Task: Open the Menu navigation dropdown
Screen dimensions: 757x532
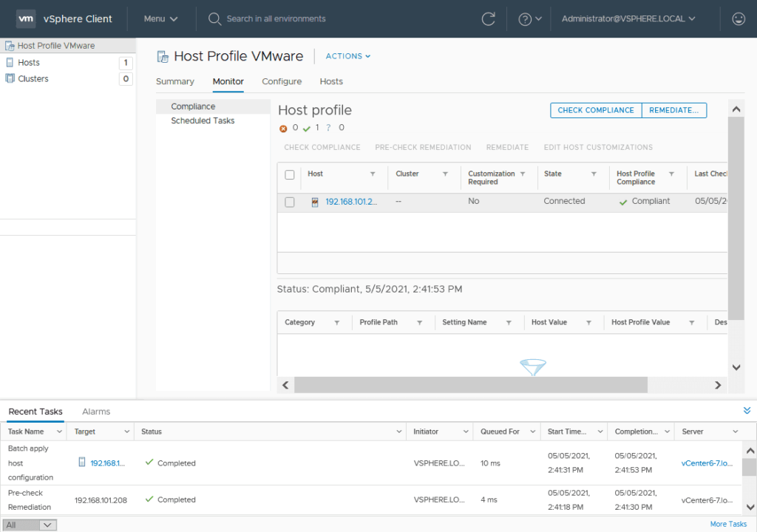Action: pos(161,19)
